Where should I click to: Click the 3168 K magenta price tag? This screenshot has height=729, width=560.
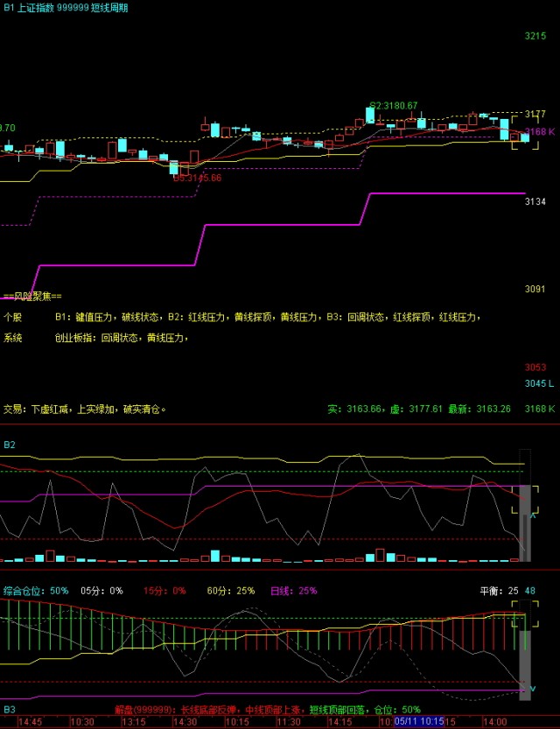point(540,131)
